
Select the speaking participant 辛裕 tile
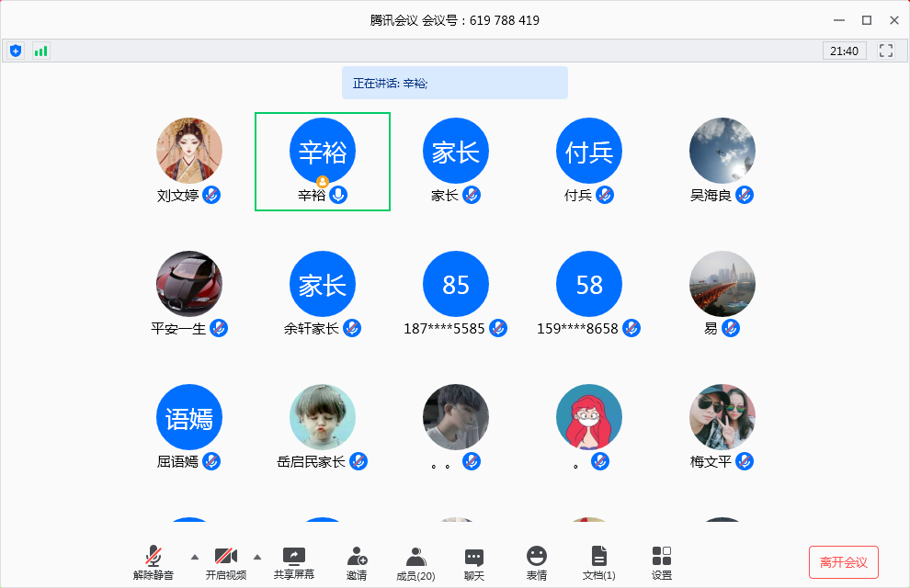(x=323, y=161)
